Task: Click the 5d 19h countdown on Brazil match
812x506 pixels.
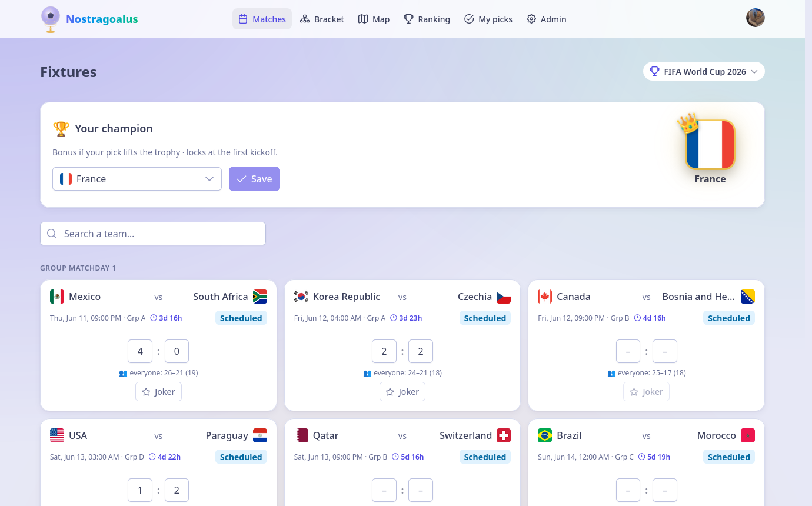Action: [655, 457]
